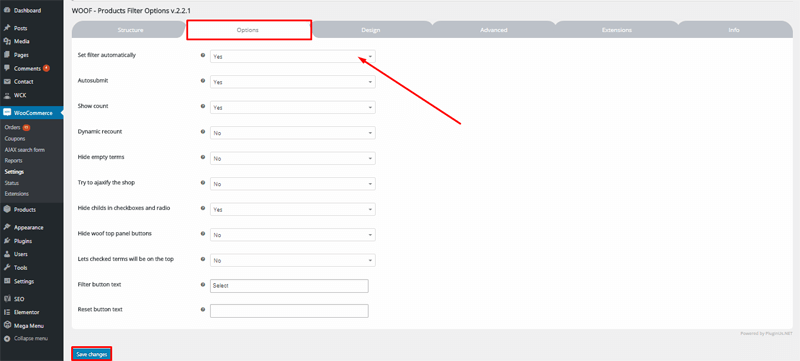Viewport: 800px width, 361px height.
Task: Click the Contact envelope icon
Action: tap(7, 82)
